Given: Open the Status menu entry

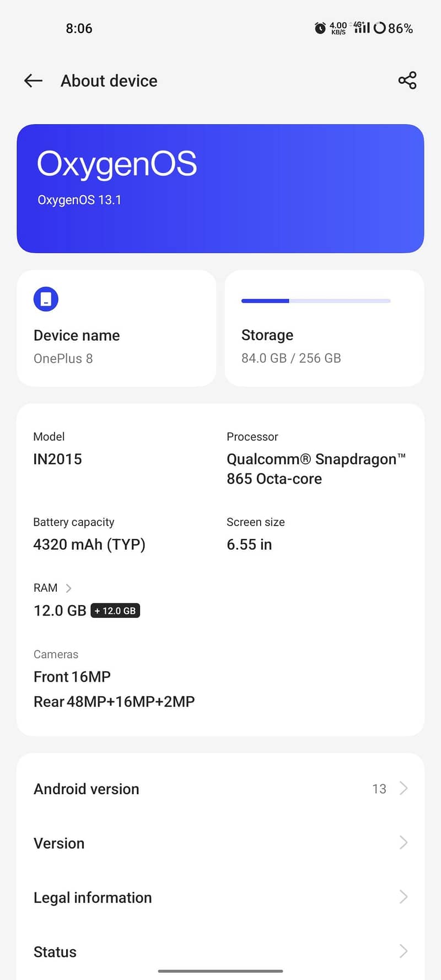Looking at the screenshot, I should (220, 952).
